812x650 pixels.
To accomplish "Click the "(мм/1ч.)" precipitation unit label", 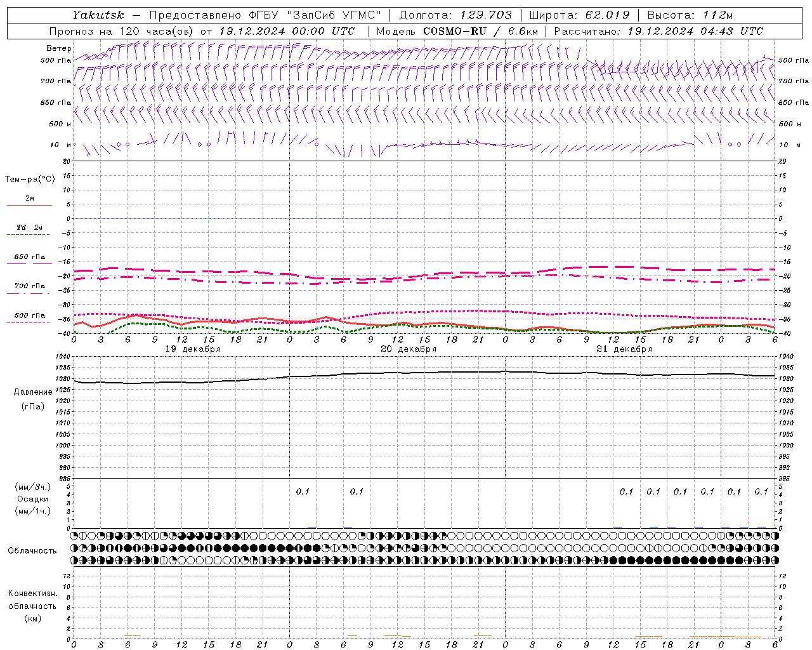I will pos(32,511).
